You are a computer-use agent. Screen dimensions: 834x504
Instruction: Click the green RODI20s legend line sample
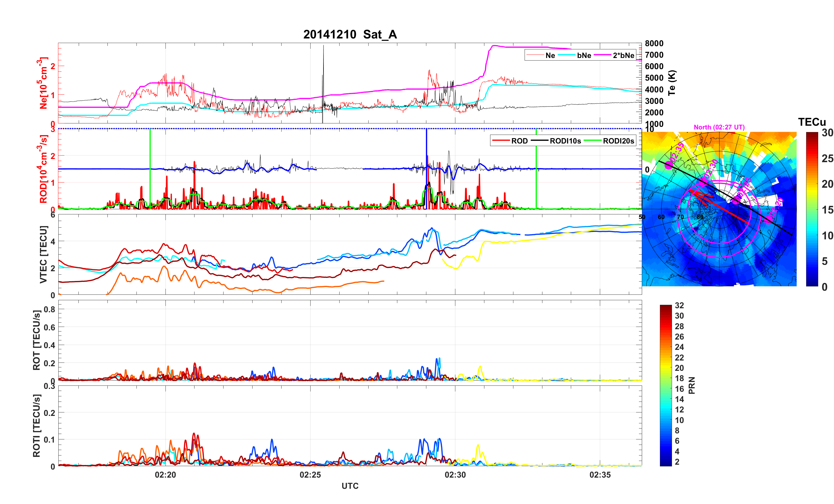[592, 141]
